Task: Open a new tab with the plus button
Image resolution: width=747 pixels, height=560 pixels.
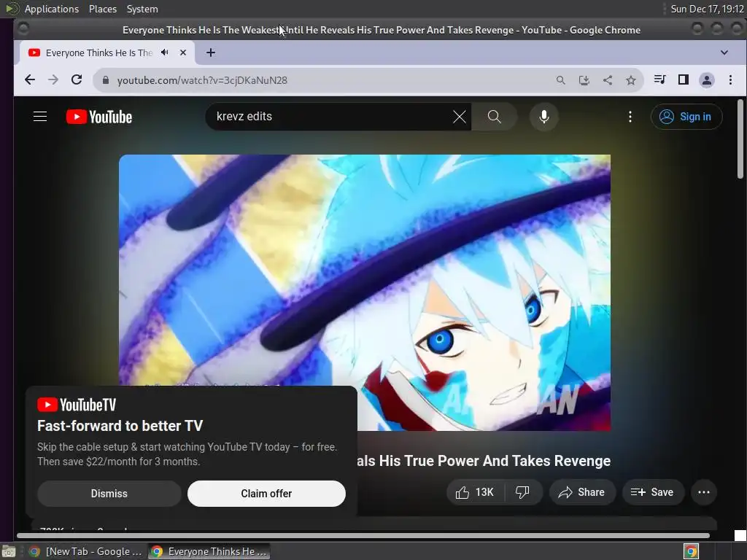Action: point(211,52)
